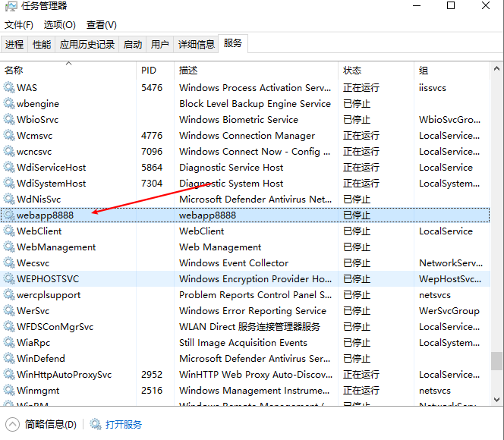This screenshot has width=504, height=440.
Task: Open the 文件(F) menu
Action: tap(19, 25)
